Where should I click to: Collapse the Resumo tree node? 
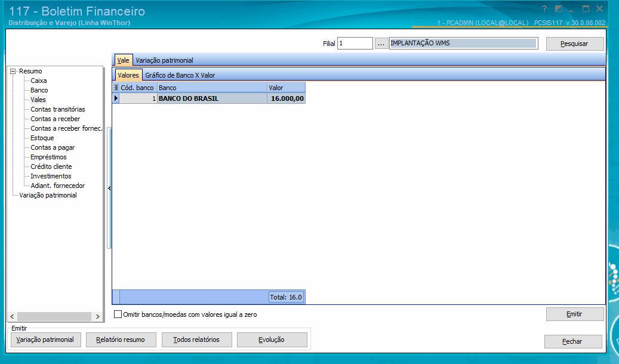(x=13, y=72)
